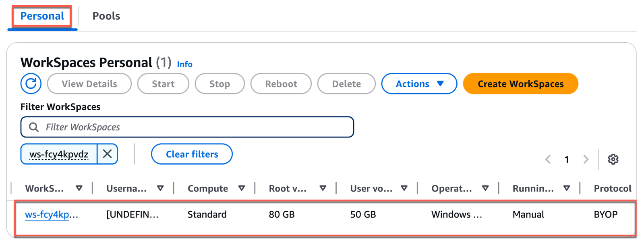Focus the Filter WorkSpaces search field
This screenshot has width=644, height=246.
187,127
